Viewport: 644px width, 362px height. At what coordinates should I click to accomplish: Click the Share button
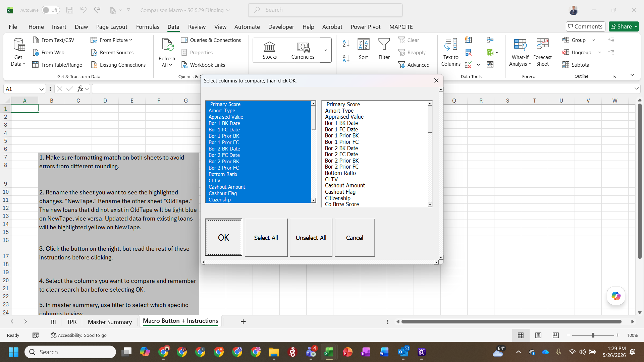(624, 26)
